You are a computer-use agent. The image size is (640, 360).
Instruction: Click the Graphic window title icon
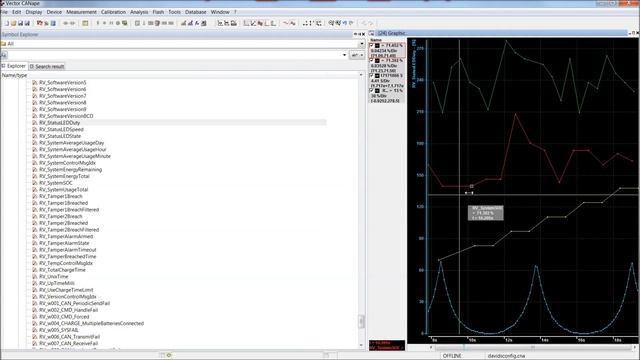coord(371,33)
